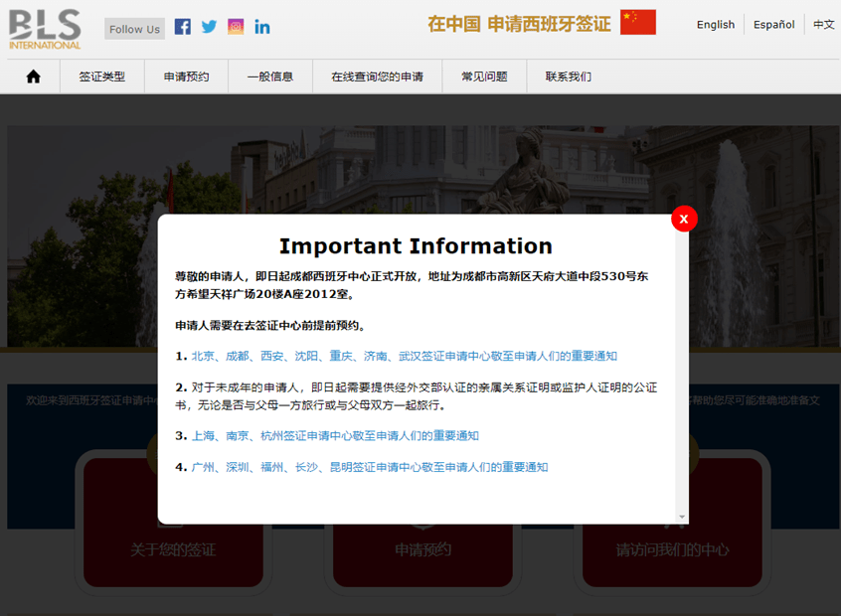Click the popup scrollbar down arrow
The width and height of the screenshot is (841, 616).
682,517
